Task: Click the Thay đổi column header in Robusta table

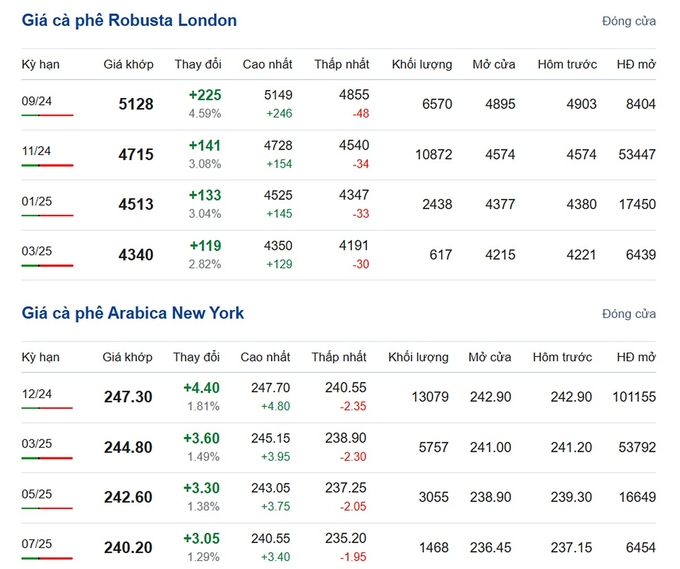Action: pyautogui.click(x=198, y=65)
